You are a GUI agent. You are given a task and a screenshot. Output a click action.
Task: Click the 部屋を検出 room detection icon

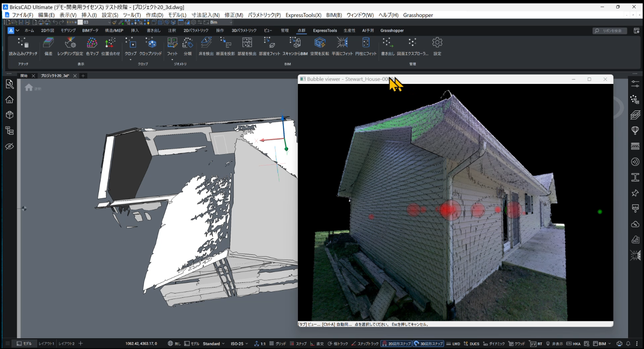coord(247,43)
